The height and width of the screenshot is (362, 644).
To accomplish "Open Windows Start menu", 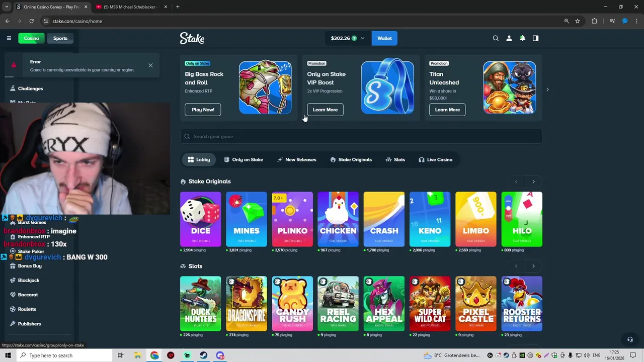I will 8,355.
